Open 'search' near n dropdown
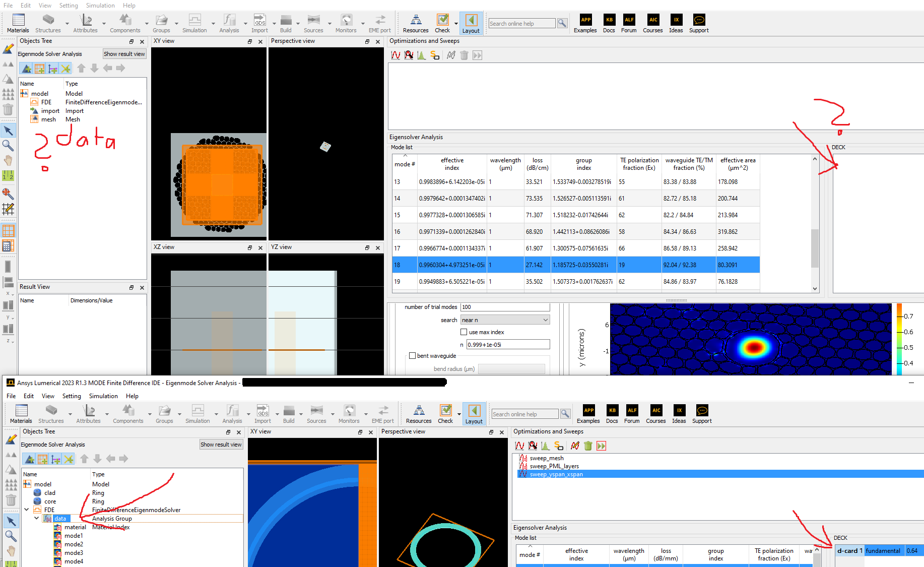The image size is (924, 567). pos(505,320)
